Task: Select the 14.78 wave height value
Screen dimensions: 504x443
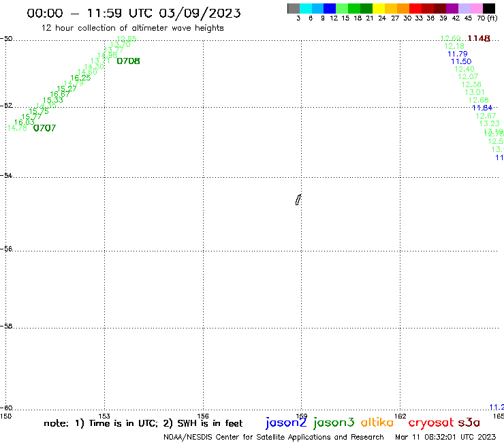Action: [17, 128]
